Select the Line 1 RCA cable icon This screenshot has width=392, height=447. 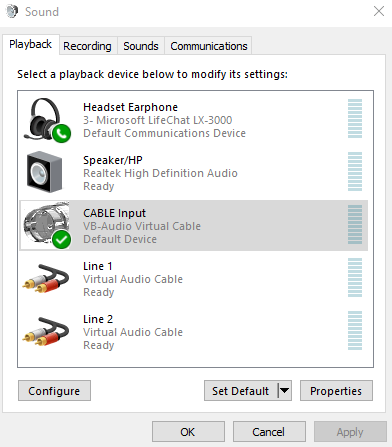(46, 278)
